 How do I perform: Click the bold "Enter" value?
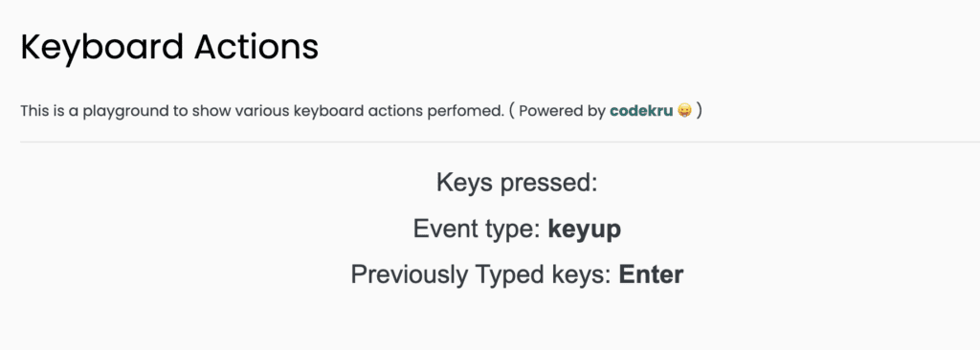tap(651, 275)
